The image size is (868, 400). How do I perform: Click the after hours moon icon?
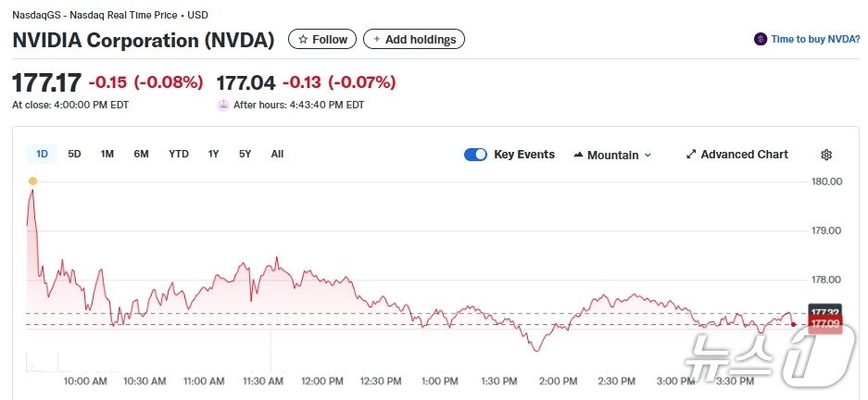coord(222,105)
